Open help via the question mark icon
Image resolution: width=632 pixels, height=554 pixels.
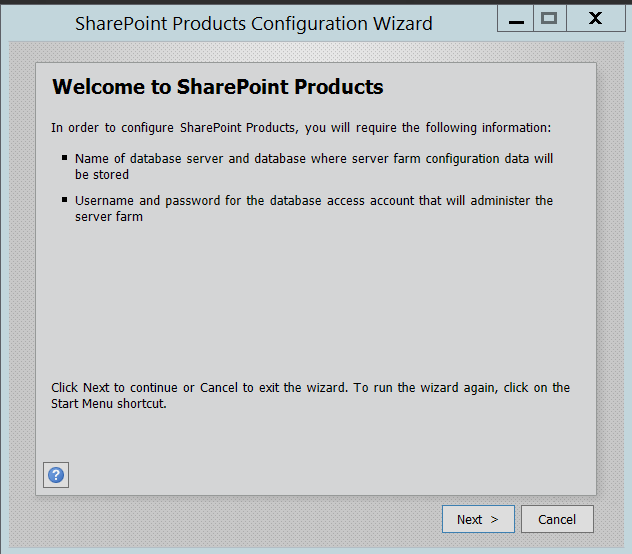pyautogui.click(x=56, y=475)
